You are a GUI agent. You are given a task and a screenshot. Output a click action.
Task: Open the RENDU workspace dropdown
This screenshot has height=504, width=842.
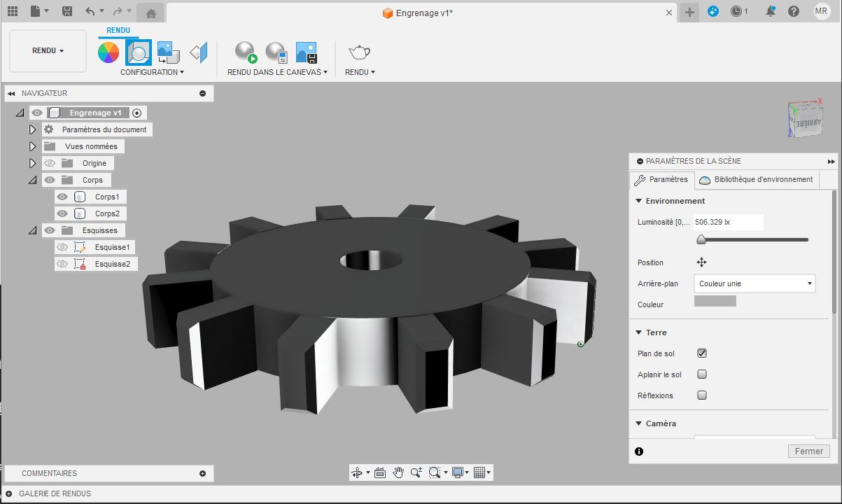tap(48, 50)
